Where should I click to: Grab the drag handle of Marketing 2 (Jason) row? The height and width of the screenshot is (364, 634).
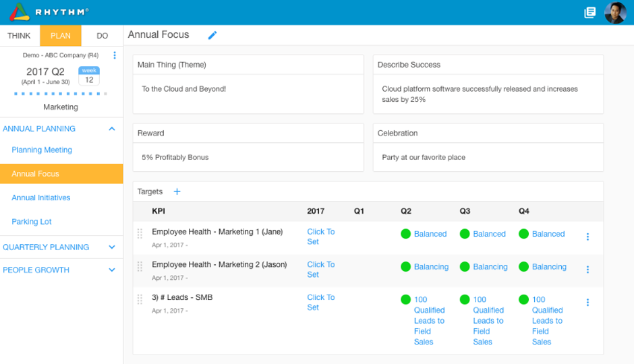tap(140, 267)
